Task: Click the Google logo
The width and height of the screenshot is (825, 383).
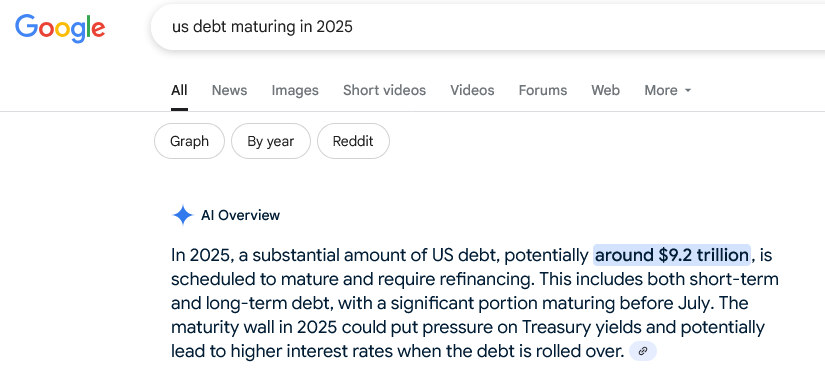Action: coord(60,28)
